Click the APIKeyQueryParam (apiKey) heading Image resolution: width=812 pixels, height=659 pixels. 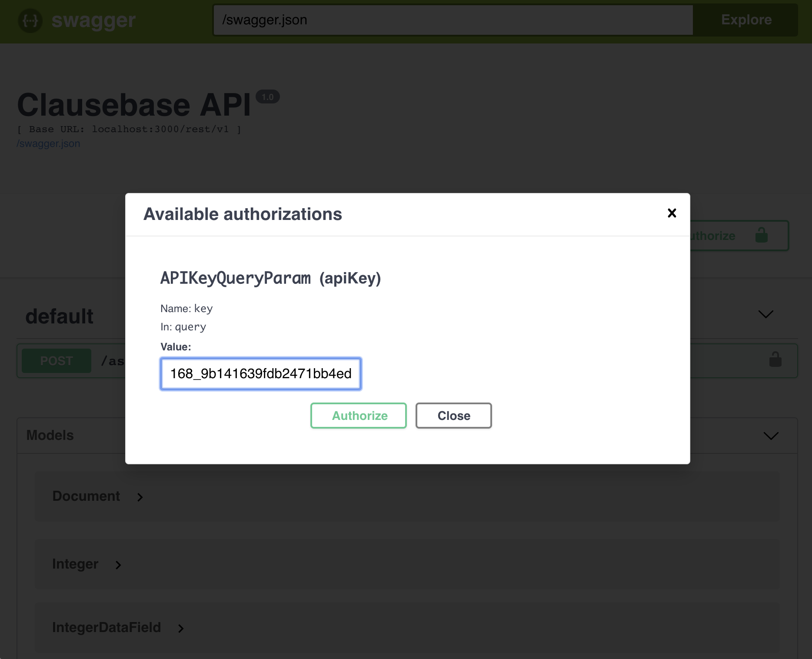(x=270, y=278)
